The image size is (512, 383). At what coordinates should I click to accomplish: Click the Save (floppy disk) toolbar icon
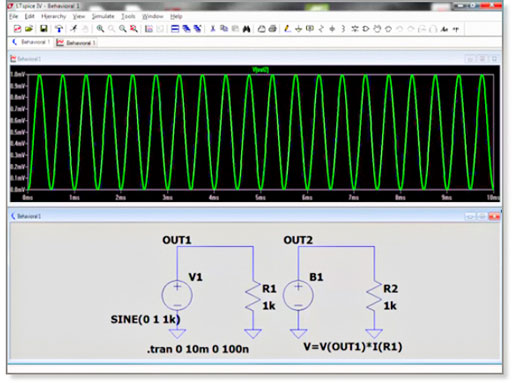[44, 29]
